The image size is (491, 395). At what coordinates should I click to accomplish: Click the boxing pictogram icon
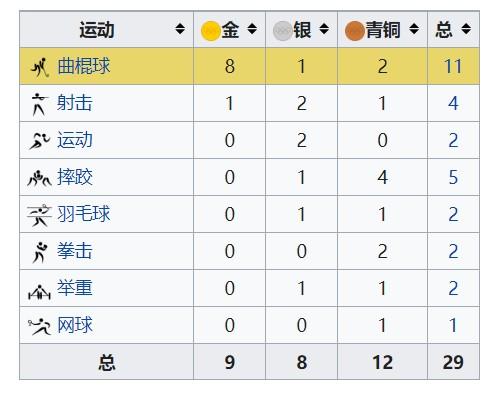pyautogui.click(x=40, y=252)
